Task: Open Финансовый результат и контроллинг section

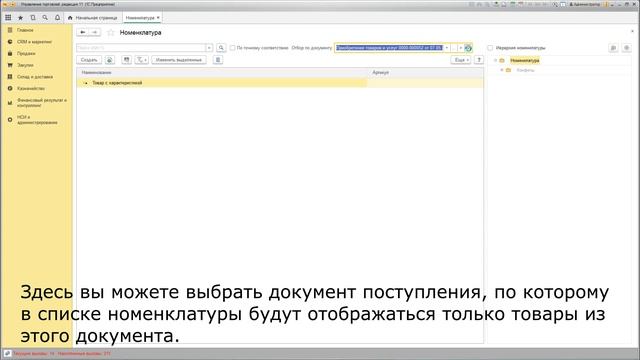Action: (42, 102)
